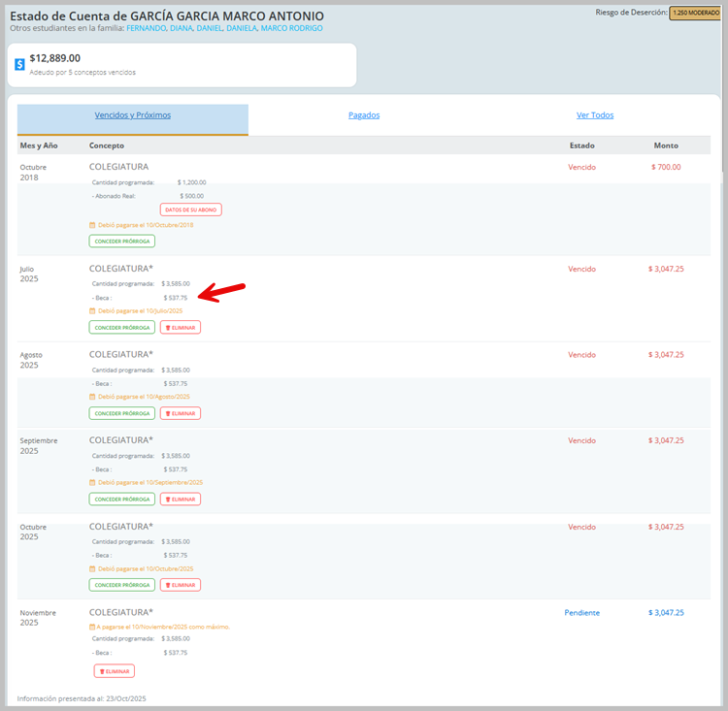Click calendar icon beside October 2018 due date
The image size is (728, 711).
click(x=92, y=225)
